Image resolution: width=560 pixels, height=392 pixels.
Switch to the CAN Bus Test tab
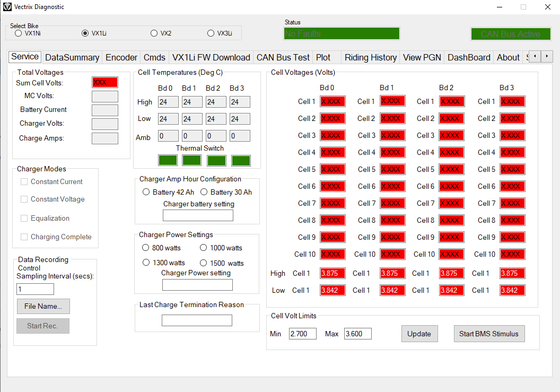point(283,57)
